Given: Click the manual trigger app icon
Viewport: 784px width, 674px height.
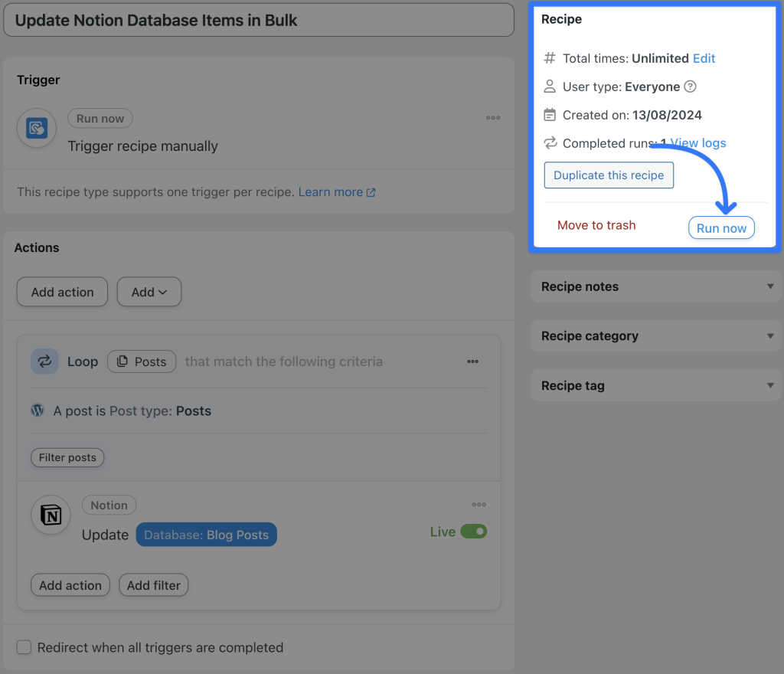Looking at the screenshot, I should 36,128.
